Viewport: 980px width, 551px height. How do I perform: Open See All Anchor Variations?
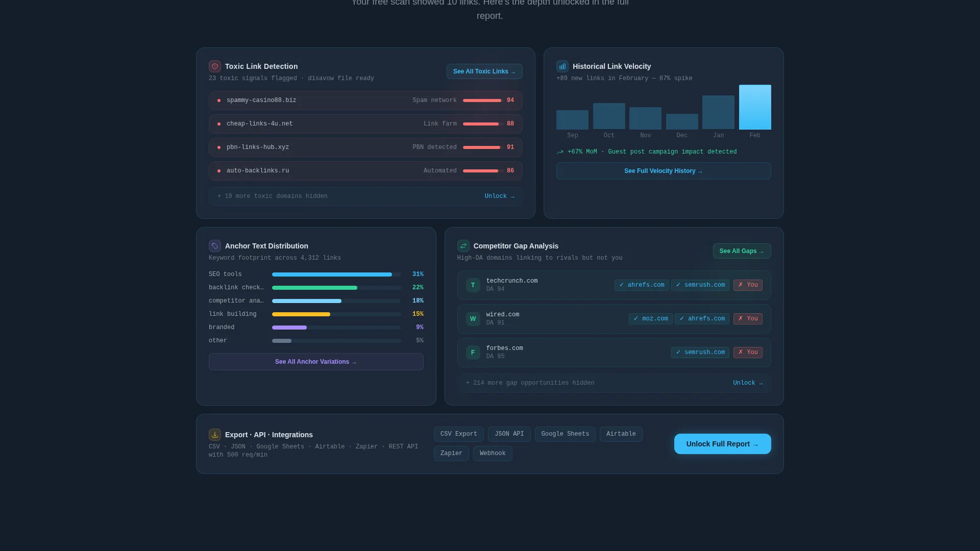pos(316,362)
